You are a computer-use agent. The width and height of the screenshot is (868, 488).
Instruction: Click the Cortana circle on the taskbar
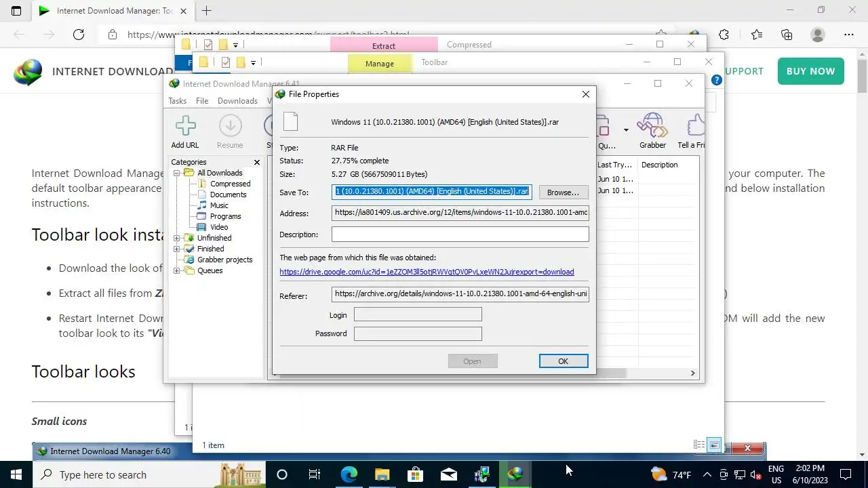pyautogui.click(x=282, y=474)
